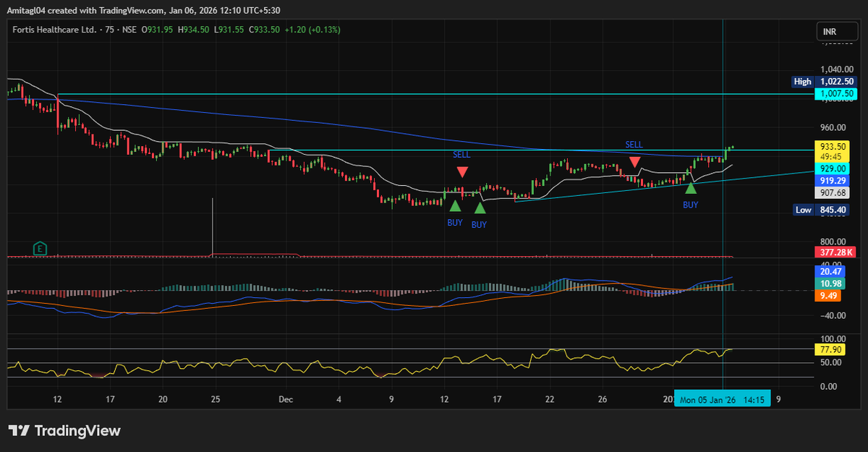Image resolution: width=868 pixels, height=452 pixels.
Task: Click the '22' date label on time axis
Action: [x=550, y=398]
